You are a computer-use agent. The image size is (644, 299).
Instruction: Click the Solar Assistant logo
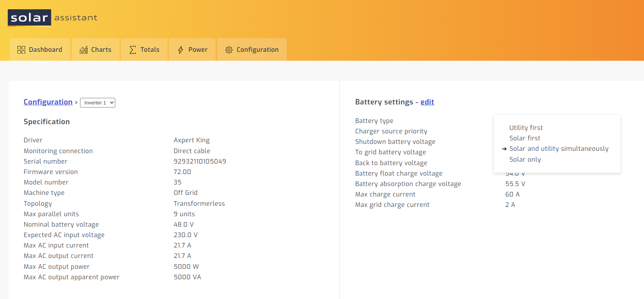pyautogui.click(x=53, y=18)
